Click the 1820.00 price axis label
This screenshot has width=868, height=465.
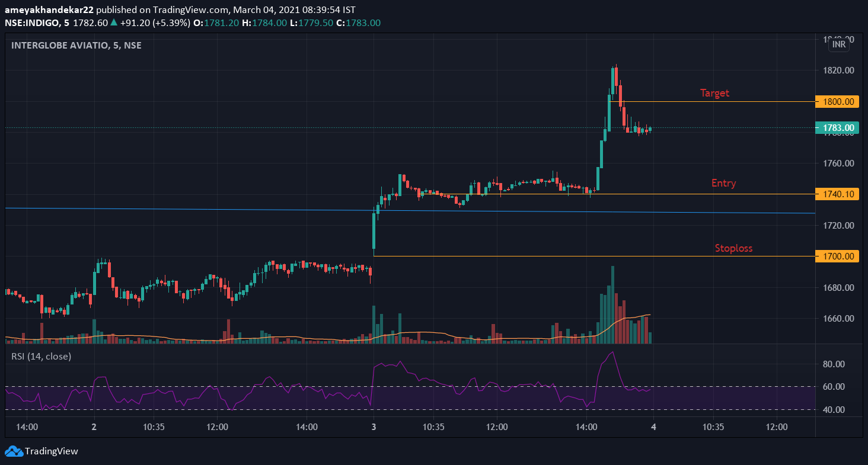(x=838, y=70)
